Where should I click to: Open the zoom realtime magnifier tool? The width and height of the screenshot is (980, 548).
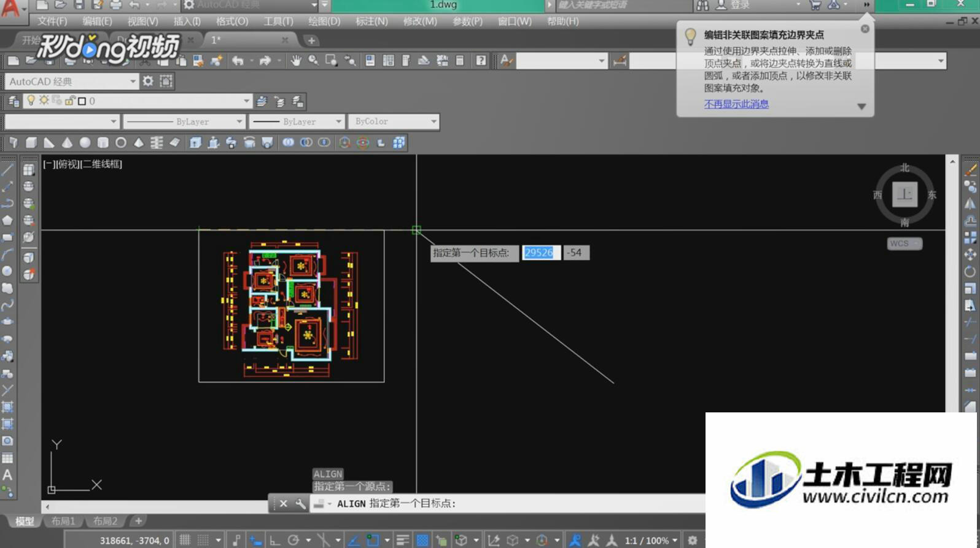[314, 60]
